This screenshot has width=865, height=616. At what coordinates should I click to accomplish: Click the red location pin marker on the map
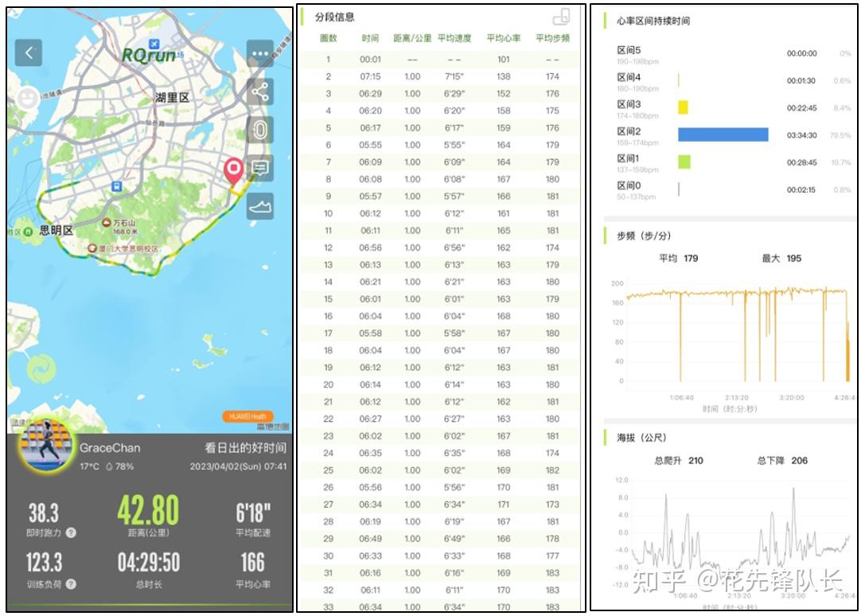[233, 169]
